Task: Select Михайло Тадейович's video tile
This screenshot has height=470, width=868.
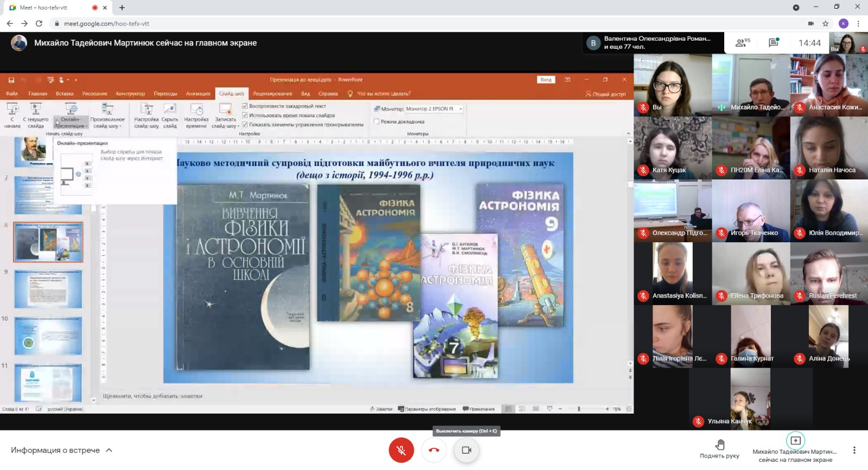Action: coord(751,85)
